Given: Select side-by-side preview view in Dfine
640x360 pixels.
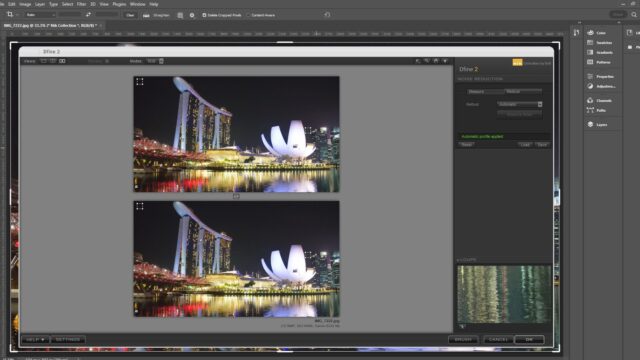Looking at the screenshot, I should pos(62,61).
